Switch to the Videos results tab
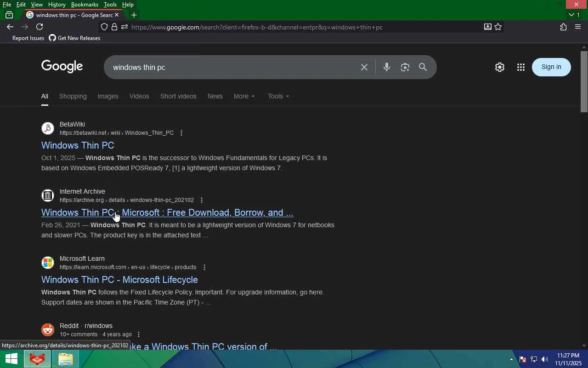Image resolution: width=588 pixels, height=368 pixels. (x=139, y=96)
